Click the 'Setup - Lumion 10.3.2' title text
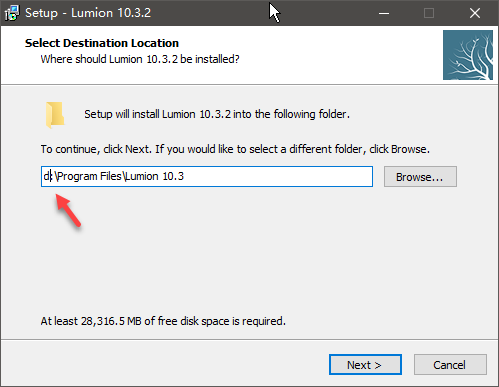Image resolution: width=499 pixels, height=387 pixels. click(x=88, y=13)
